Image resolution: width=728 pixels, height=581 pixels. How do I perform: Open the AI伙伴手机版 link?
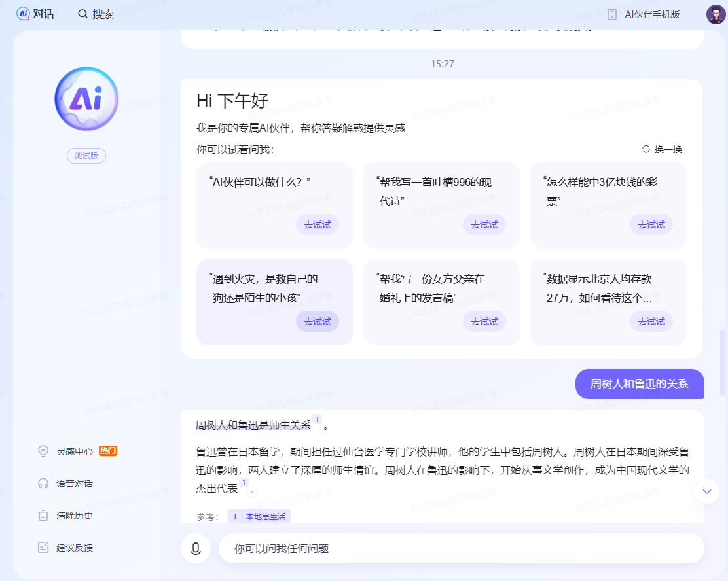tap(652, 14)
